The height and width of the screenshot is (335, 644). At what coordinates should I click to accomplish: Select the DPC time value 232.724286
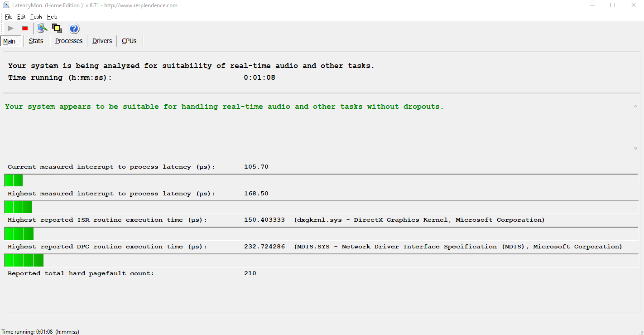[x=264, y=247]
